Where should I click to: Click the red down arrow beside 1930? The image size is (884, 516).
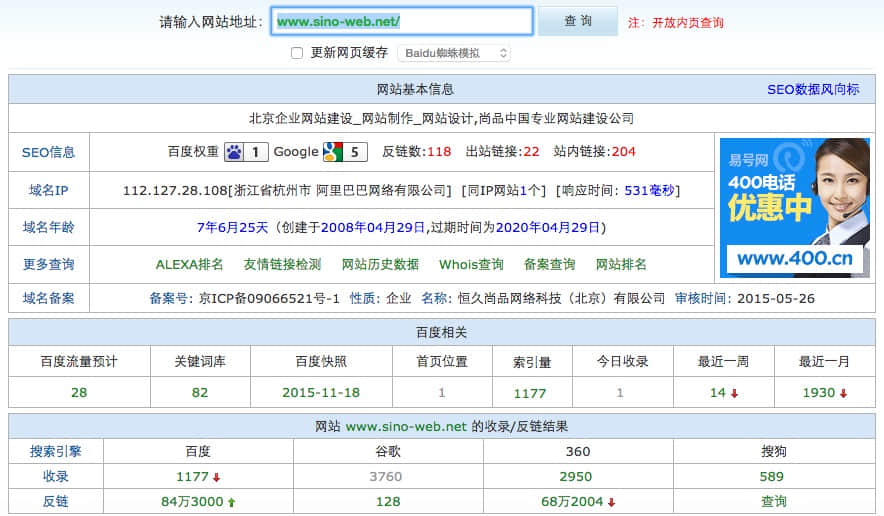[x=843, y=394]
